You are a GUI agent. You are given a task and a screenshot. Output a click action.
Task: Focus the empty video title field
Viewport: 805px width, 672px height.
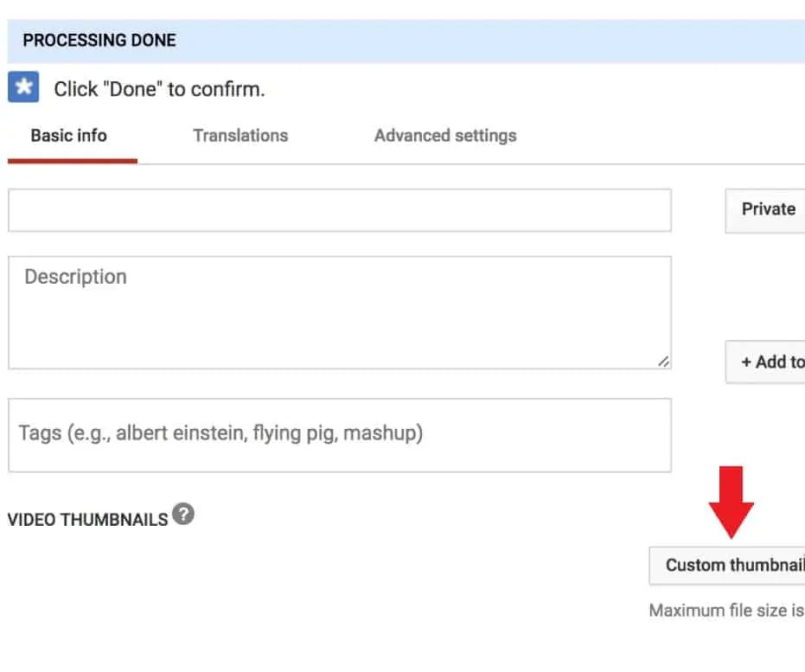[x=340, y=210]
